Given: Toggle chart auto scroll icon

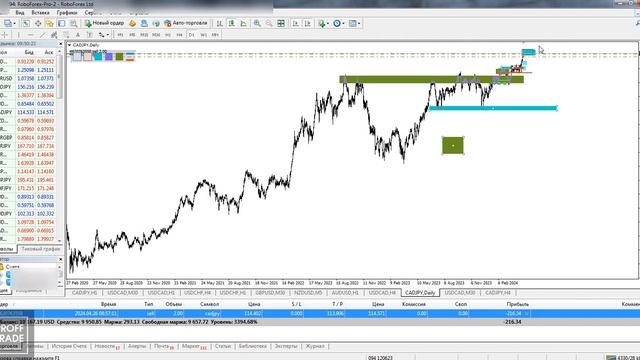Looking at the screenshot, I should 295,24.
